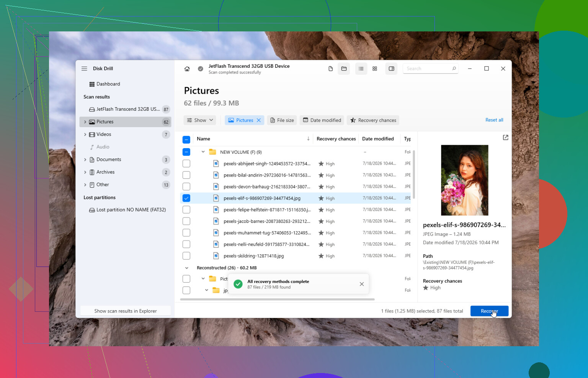Viewport: 588px width, 378px height.
Task: Click the blue Recover button
Action: point(489,311)
